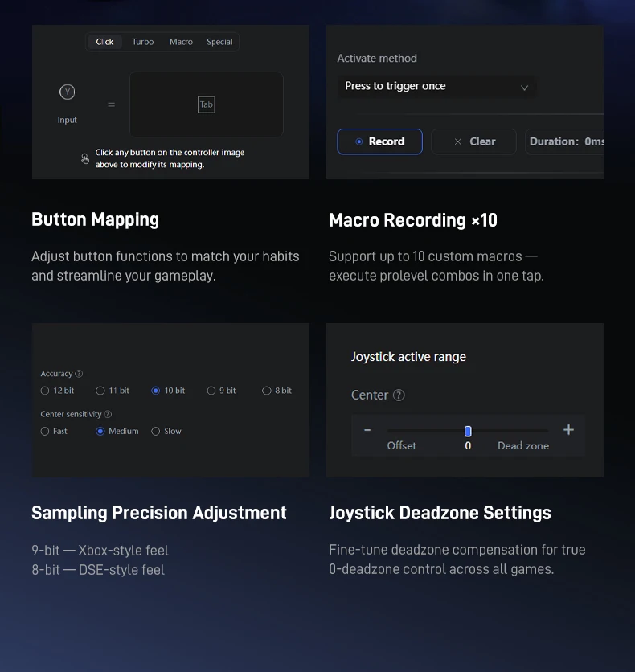The height and width of the screenshot is (672, 635).
Task: Switch to the Turbo tab
Action: point(143,42)
